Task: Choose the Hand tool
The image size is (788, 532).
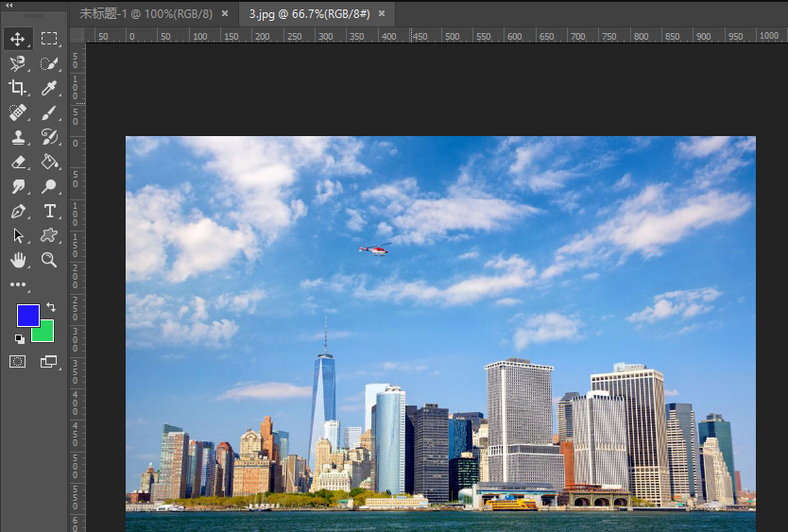Action: pos(17,260)
